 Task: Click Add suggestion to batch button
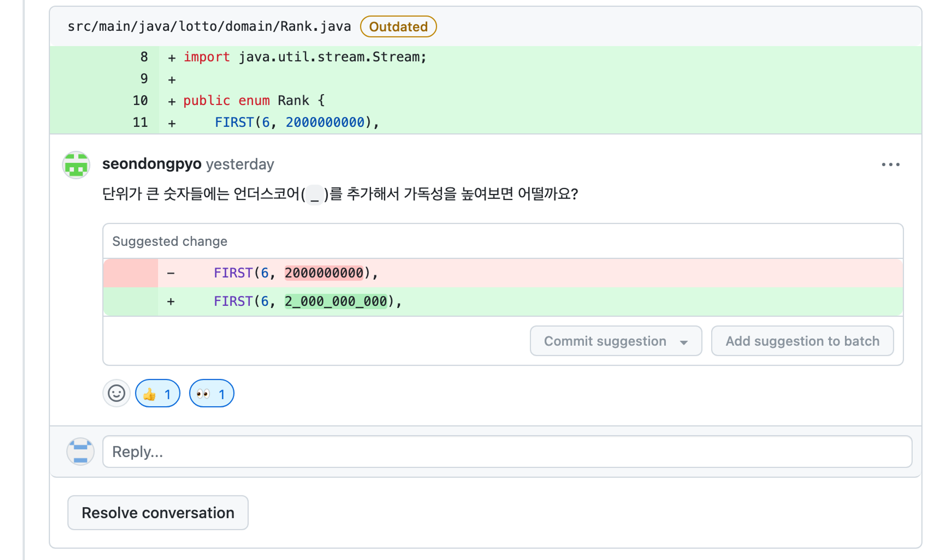[802, 341]
